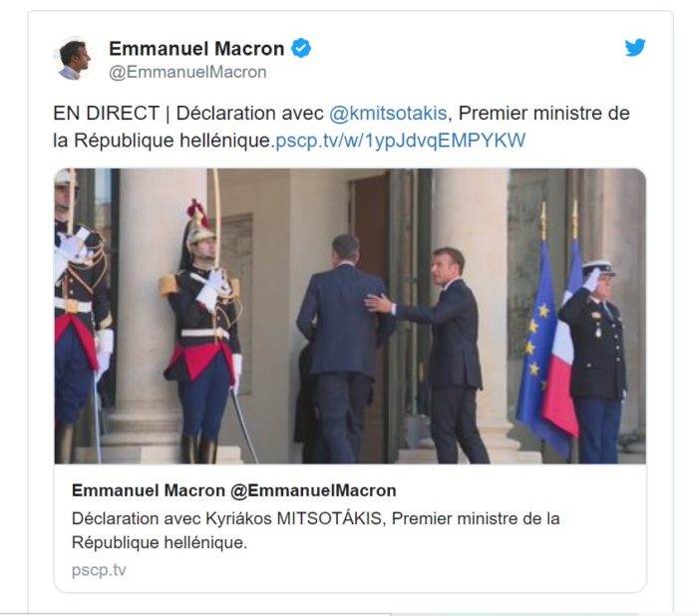Click the Emmanuel Macron display name
Screen dimensions: 698x616
[x=196, y=49]
